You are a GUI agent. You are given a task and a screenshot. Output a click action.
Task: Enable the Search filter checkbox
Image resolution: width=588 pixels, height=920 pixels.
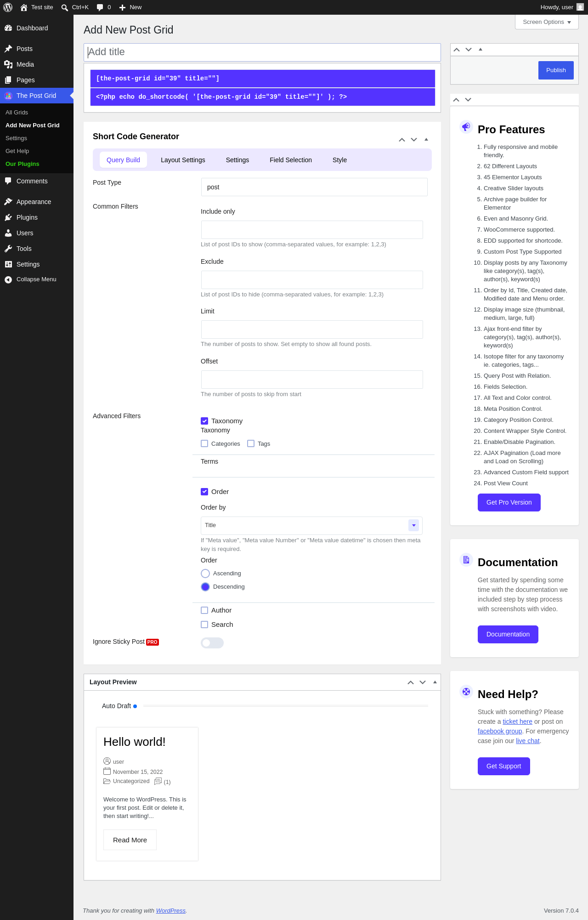click(x=204, y=625)
